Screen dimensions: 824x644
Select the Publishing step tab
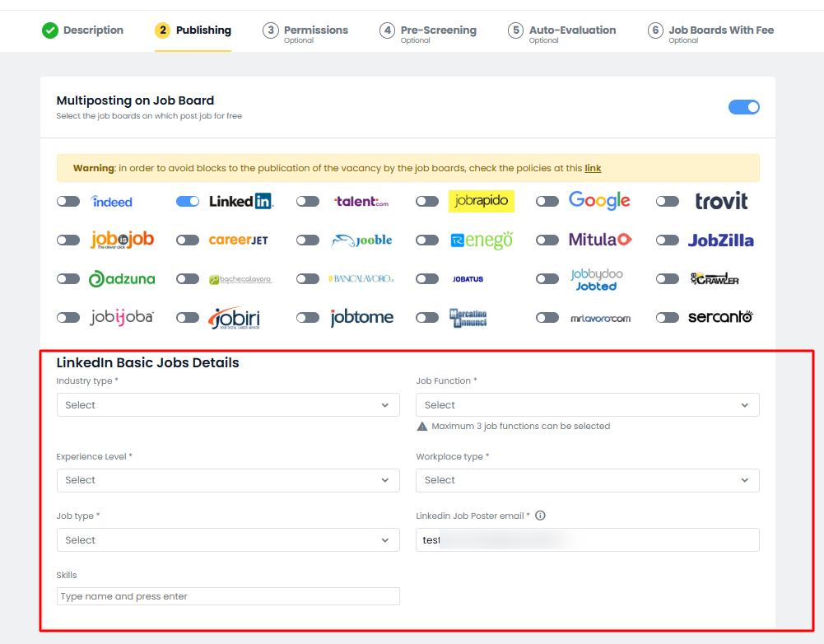tap(193, 30)
